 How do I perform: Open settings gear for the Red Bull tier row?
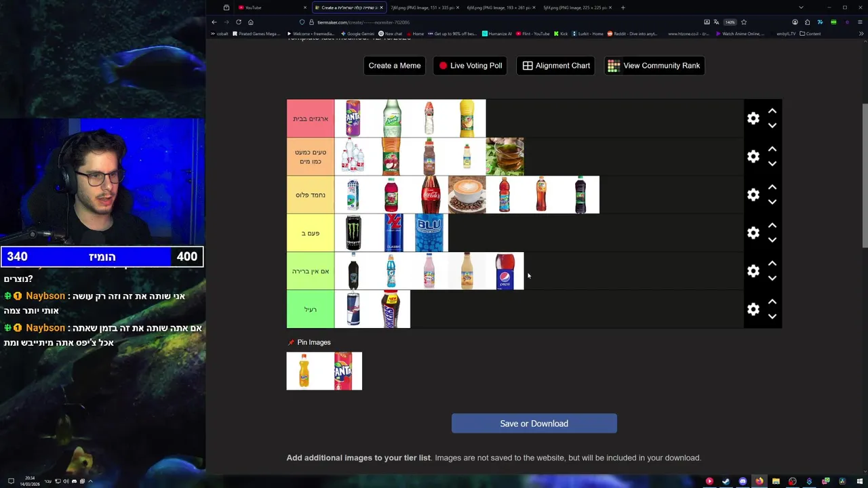753,309
